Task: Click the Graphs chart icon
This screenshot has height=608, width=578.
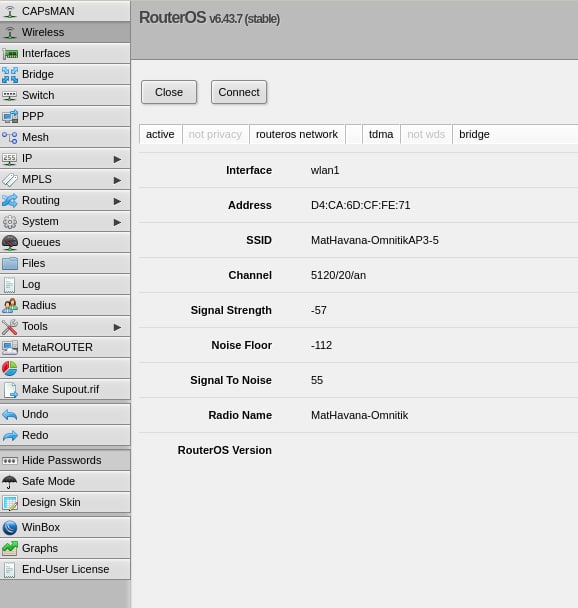Action: click(x=10, y=548)
